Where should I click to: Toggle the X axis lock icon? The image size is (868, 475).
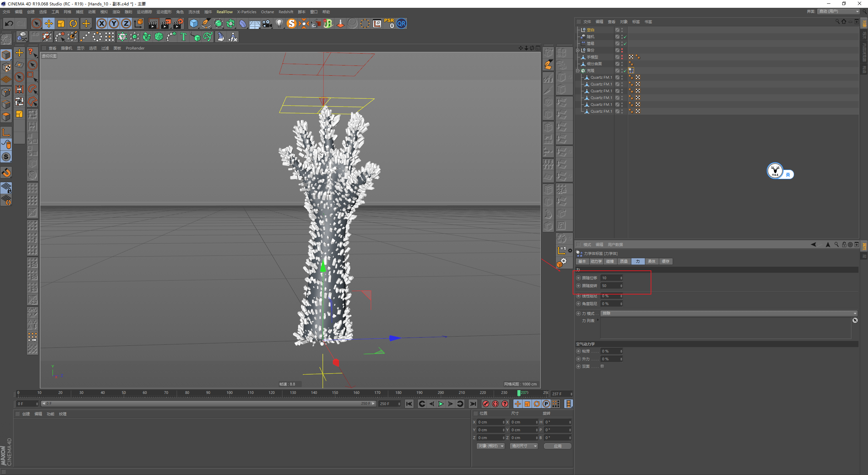(x=101, y=23)
